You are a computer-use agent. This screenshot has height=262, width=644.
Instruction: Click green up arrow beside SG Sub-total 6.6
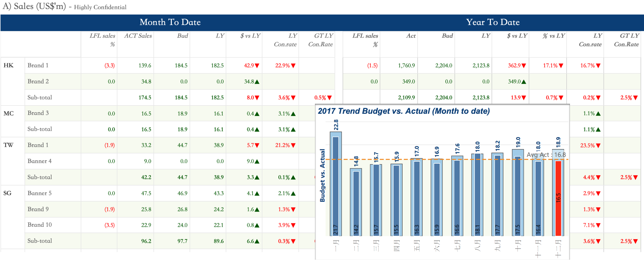click(257, 241)
